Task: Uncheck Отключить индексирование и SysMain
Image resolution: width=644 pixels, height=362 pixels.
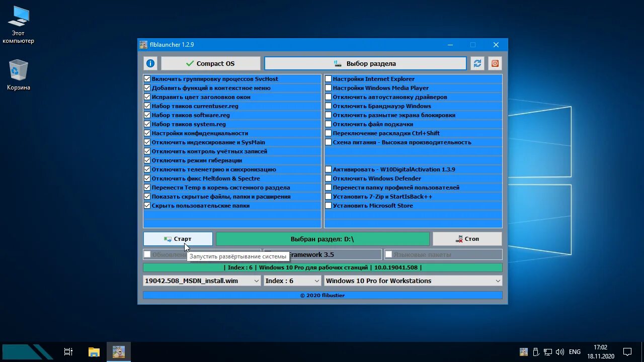Action: point(147,142)
